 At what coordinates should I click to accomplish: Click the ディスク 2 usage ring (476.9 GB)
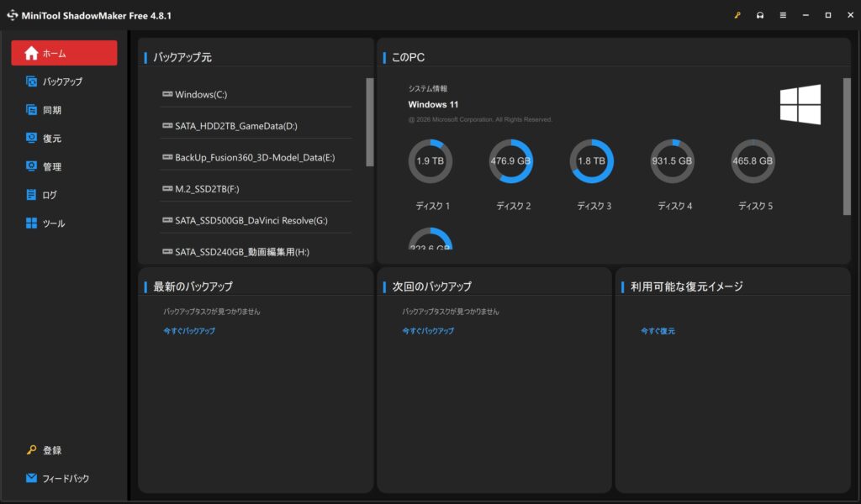pyautogui.click(x=510, y=161)
